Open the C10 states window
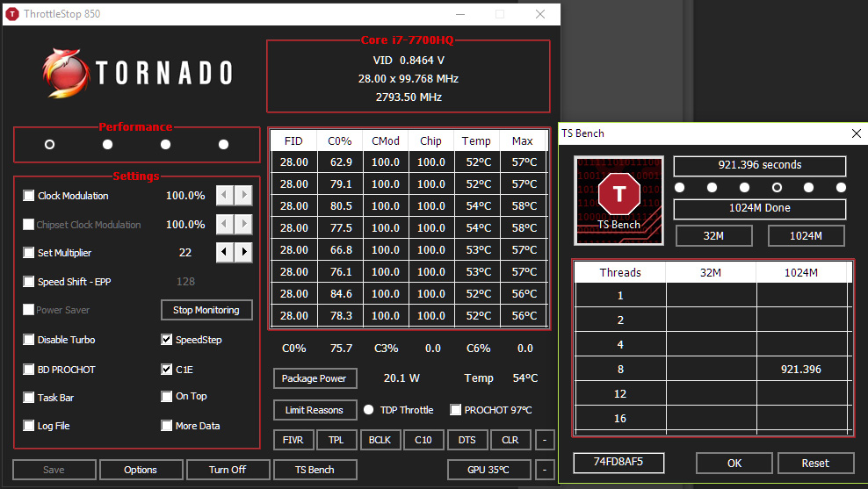The height and width of the screenshot is (489, 868). pos(423,440)
